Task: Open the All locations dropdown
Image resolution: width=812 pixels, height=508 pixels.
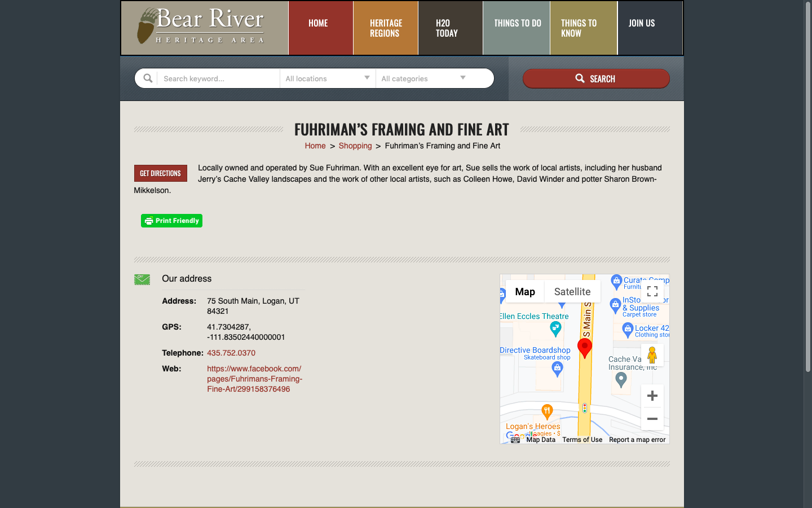Action: 327,78
